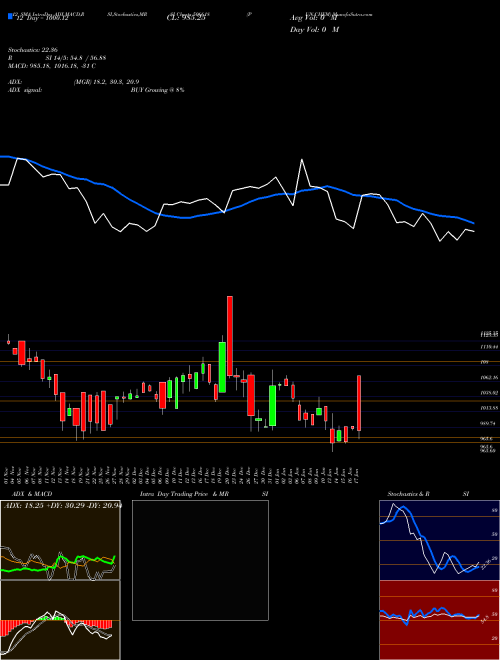Click the empty Intra Day price panel
500x660 pixels.
[200, 560]
